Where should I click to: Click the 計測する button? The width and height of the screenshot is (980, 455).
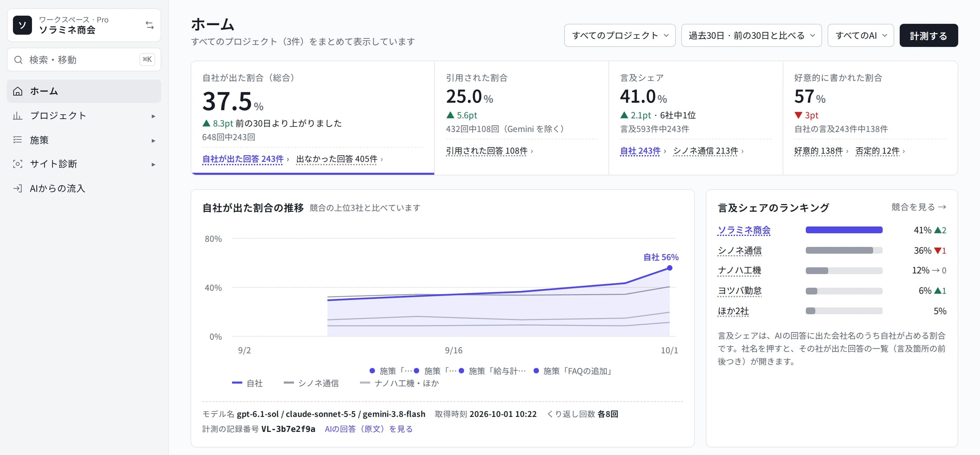[928, 35]
